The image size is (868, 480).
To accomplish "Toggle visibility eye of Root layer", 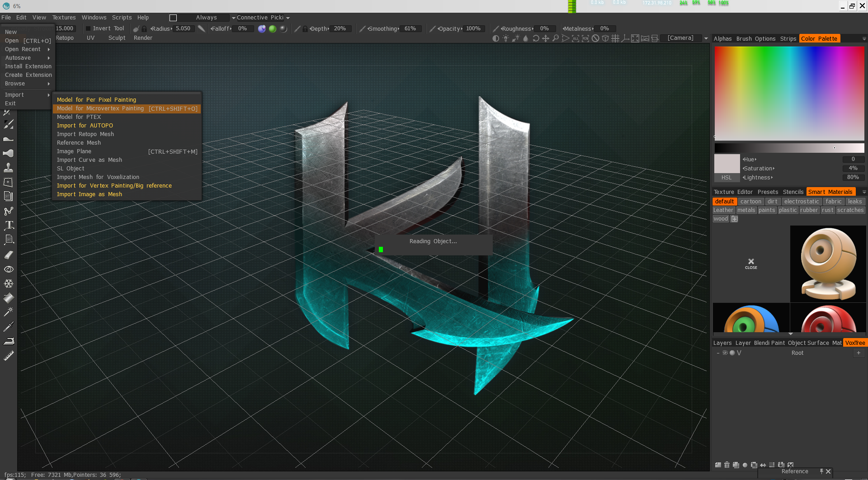I will 725,353.
